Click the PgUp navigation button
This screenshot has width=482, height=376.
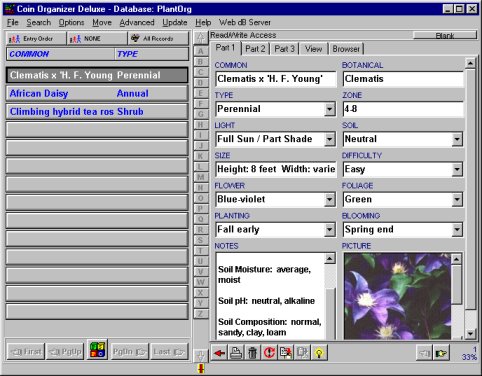[65, 352]
